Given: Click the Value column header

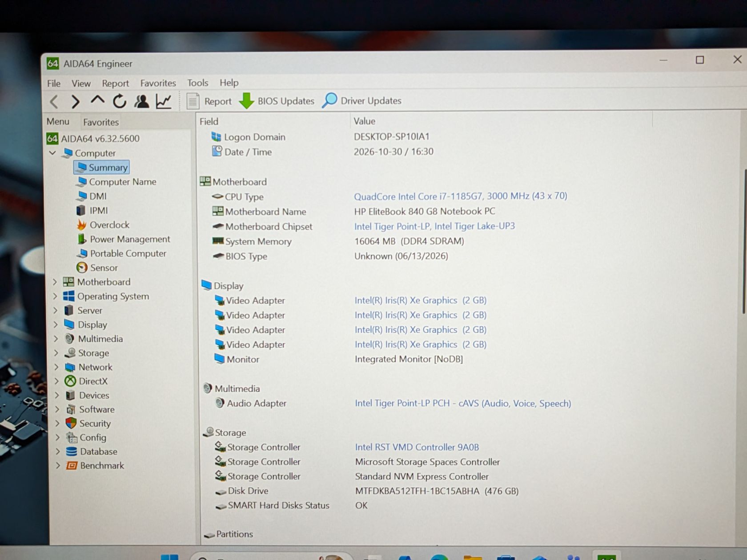Looking at the screenshot, I should pyautogui.click(x=501, y=121).
